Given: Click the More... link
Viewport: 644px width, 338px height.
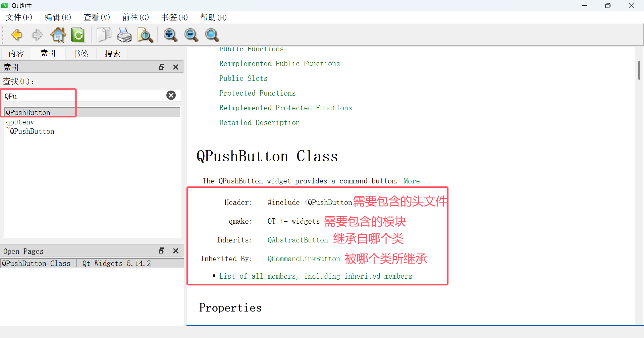Looking at the screenshot, I should (417, 181).
